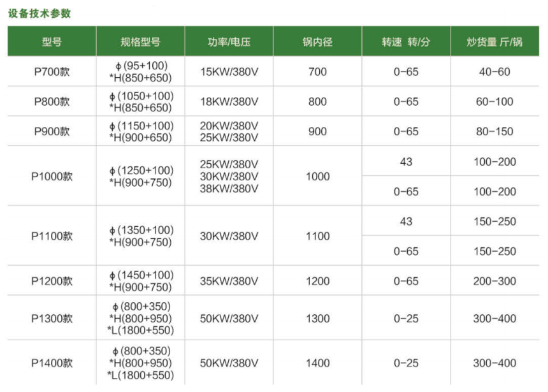Select the 35KW/380V power cell

click(x=229, y=281)
